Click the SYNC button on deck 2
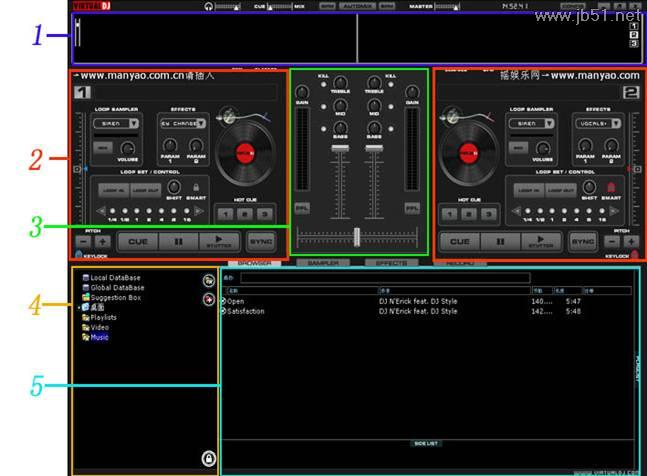The image size is (647, 476). 582,242
